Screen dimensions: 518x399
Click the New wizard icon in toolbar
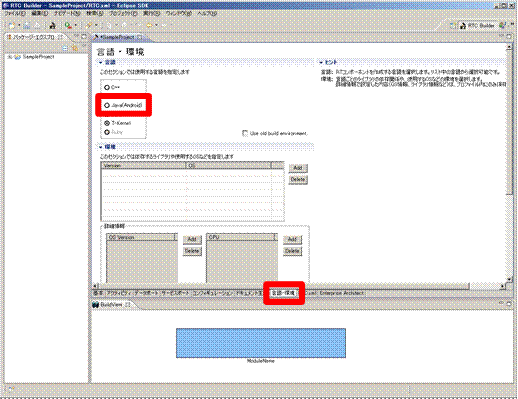[x=11, y=25]
